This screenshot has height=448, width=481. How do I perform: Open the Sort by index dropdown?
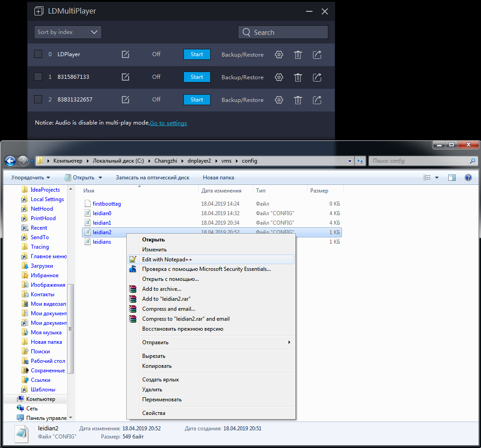pos(68,32)
